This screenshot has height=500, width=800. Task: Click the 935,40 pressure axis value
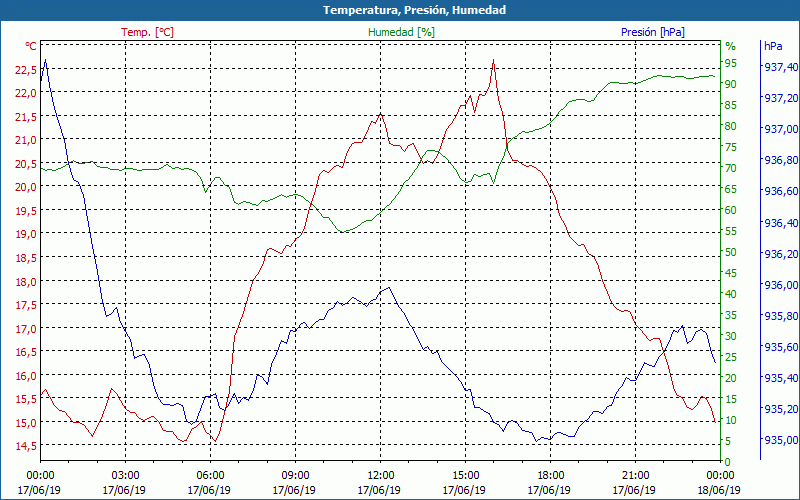pyautogui.click(x=779, y=378)
